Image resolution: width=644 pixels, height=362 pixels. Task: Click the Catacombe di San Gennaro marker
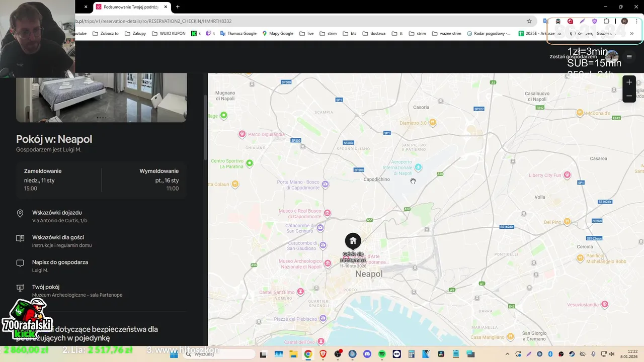click(320, 228)
